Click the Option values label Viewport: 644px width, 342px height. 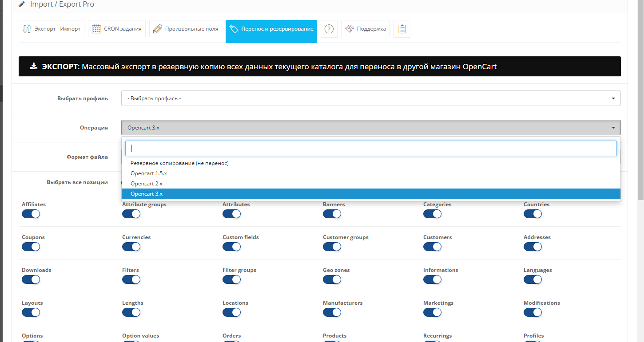point(140,336)
